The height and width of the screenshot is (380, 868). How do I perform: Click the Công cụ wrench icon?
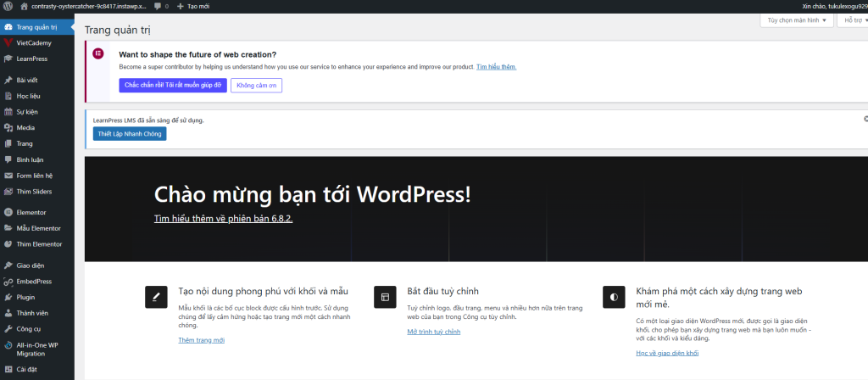(8, 329)
